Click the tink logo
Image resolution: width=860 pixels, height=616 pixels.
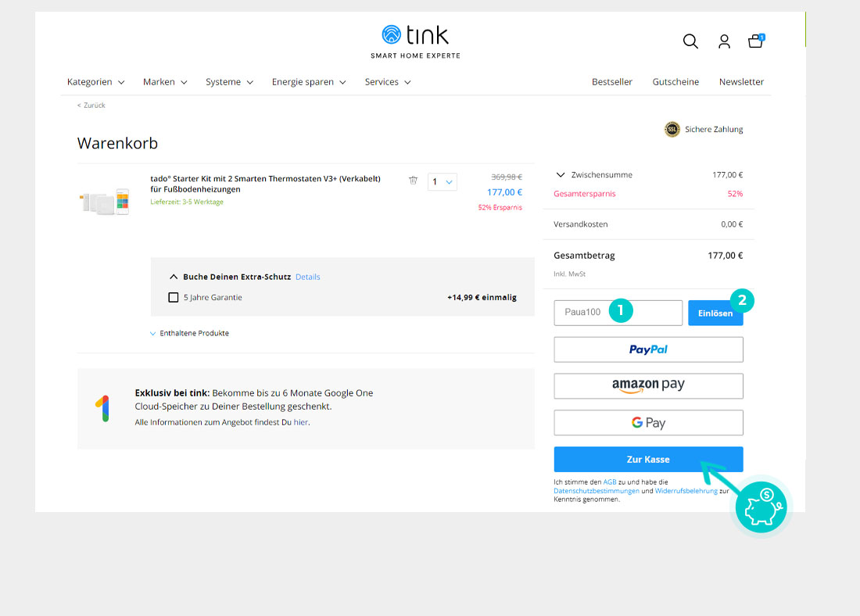pos(415,41)
